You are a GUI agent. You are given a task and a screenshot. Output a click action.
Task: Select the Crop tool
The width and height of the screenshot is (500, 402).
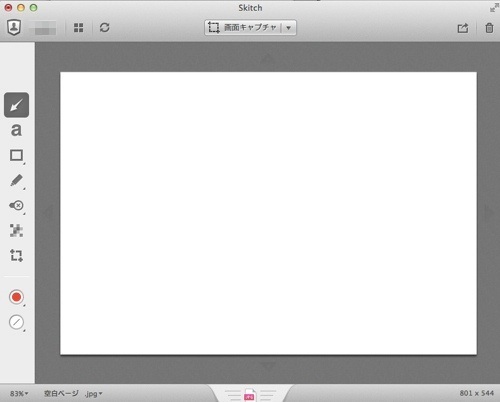pos(16,255)
